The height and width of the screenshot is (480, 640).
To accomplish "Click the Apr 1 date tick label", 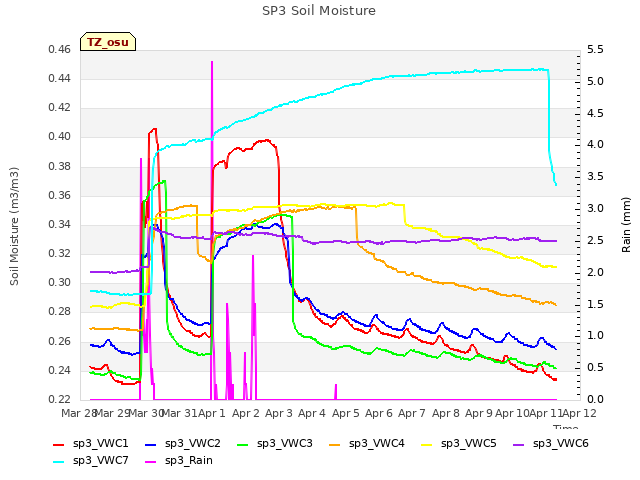I will coord(212,413).
